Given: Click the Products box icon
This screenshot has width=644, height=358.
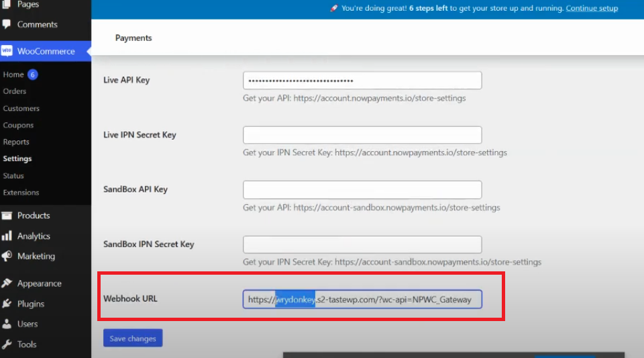Looking at the screenshot, I should click(x=7, y=216).
